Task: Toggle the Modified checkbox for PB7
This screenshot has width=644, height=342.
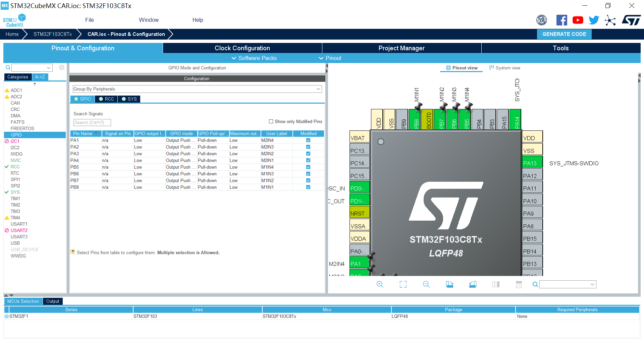Action: click(308, 180)
